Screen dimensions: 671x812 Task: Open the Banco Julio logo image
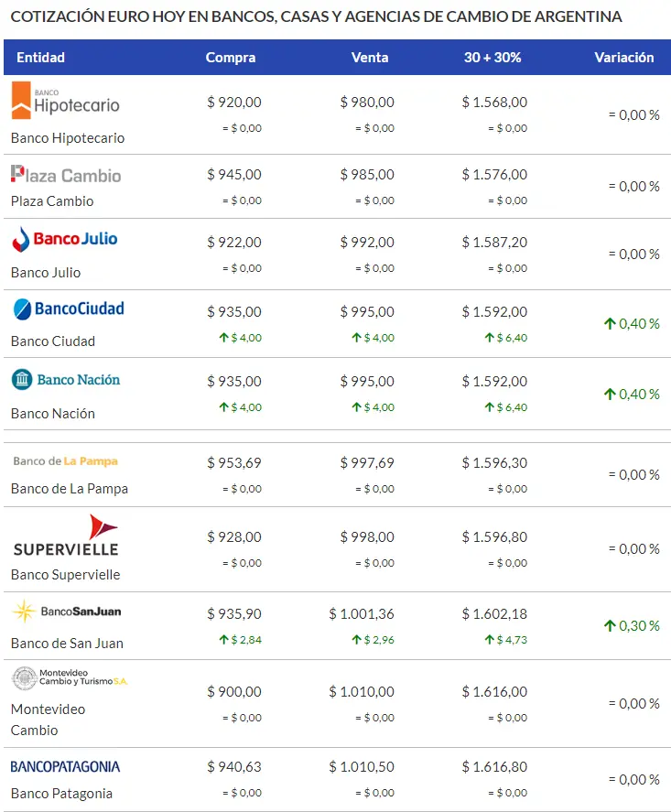pos(65,239)
